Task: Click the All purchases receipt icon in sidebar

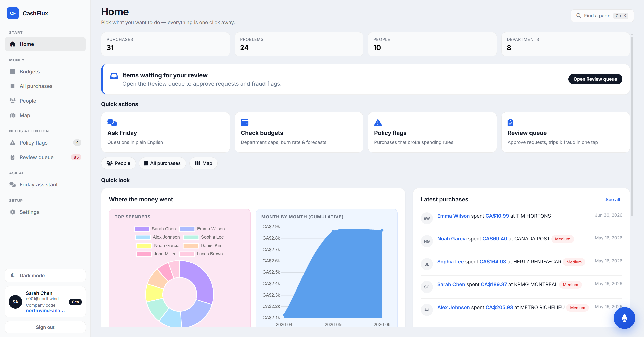Action: pos(13,86)
